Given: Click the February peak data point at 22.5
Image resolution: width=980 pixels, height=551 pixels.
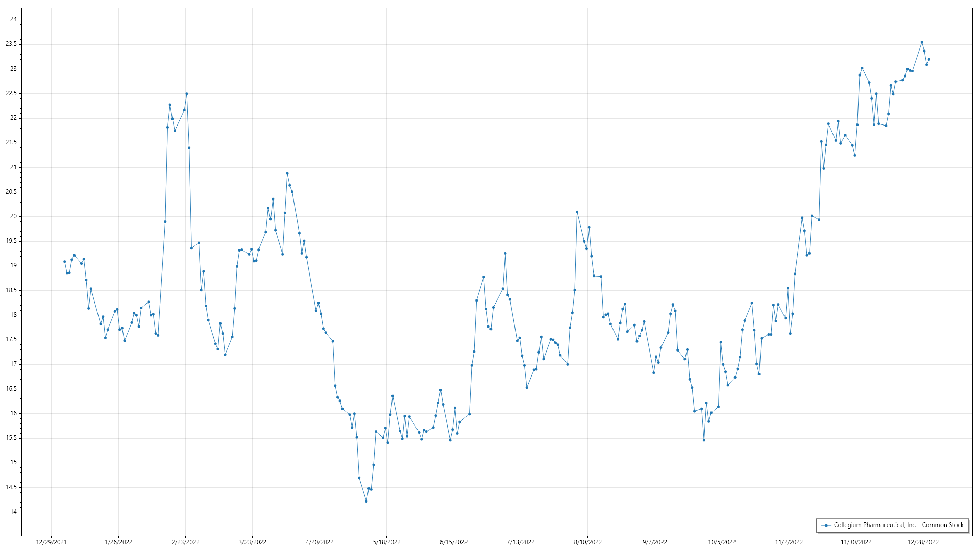Looking at the screenshot, I should tap(187, 94).
